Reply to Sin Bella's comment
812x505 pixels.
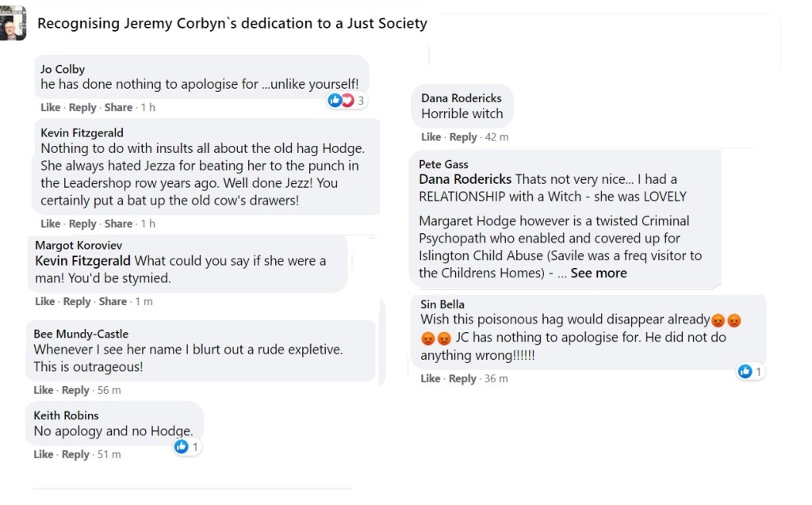point(463,379)
